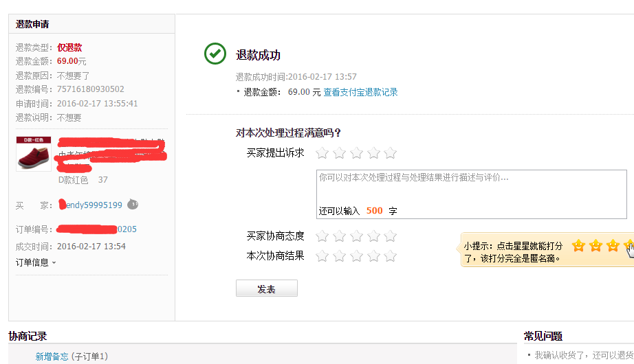The width and height of the screenshot is (634, 364).
Task: Click the green refund success checkmark icon
Action: click(215, 54)
